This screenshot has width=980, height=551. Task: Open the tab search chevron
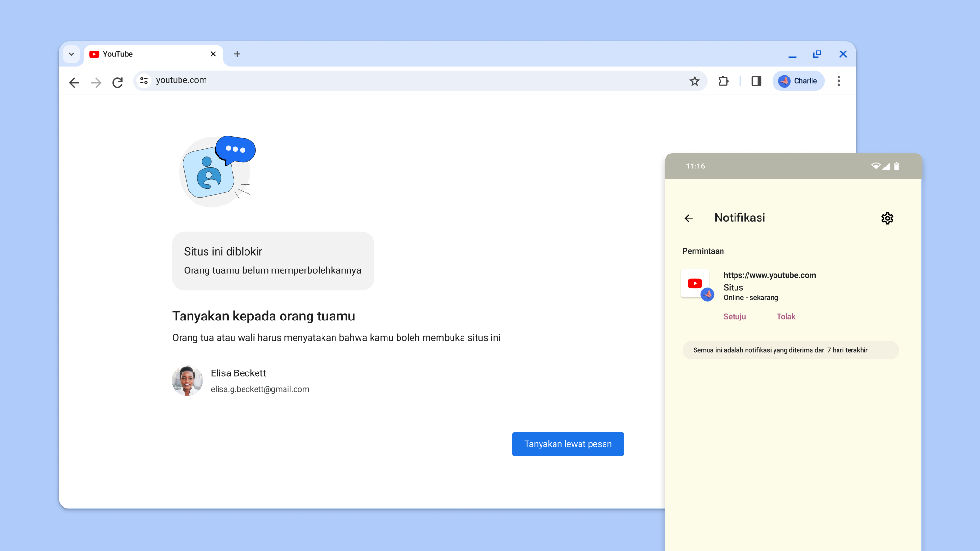71,54
